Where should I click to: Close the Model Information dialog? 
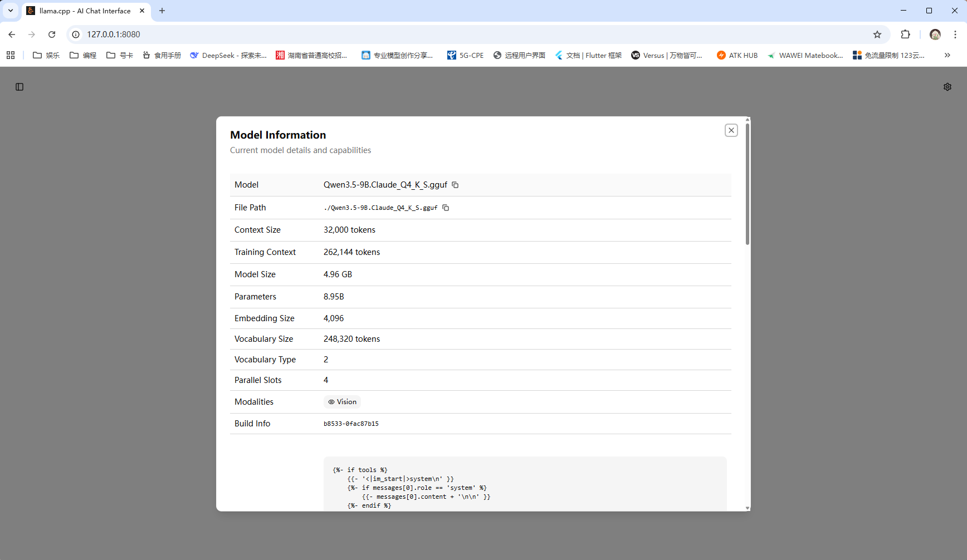click(731, 130)
